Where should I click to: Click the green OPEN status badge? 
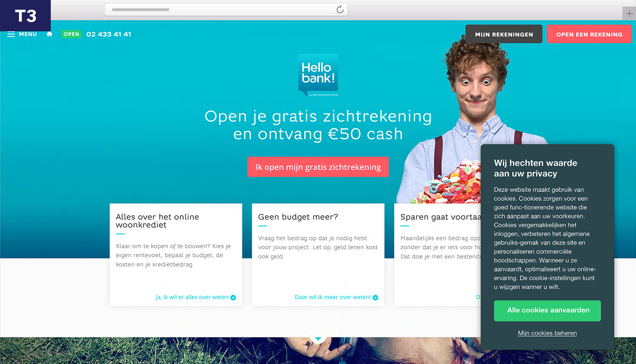click(x=71, y=34)
